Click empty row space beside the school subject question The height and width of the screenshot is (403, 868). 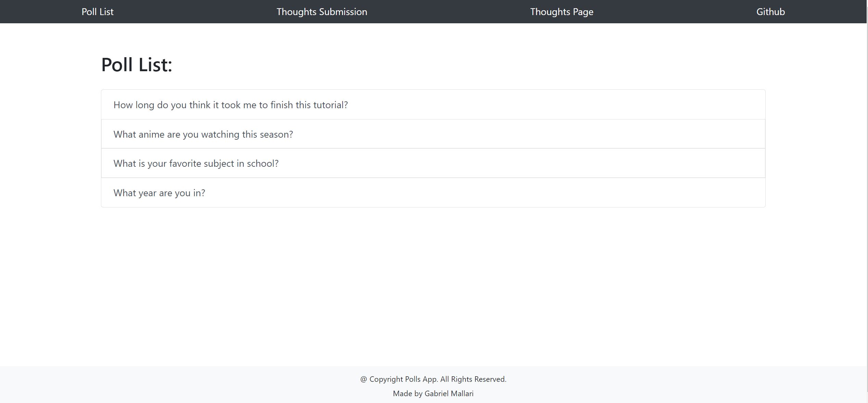[520, 163]
